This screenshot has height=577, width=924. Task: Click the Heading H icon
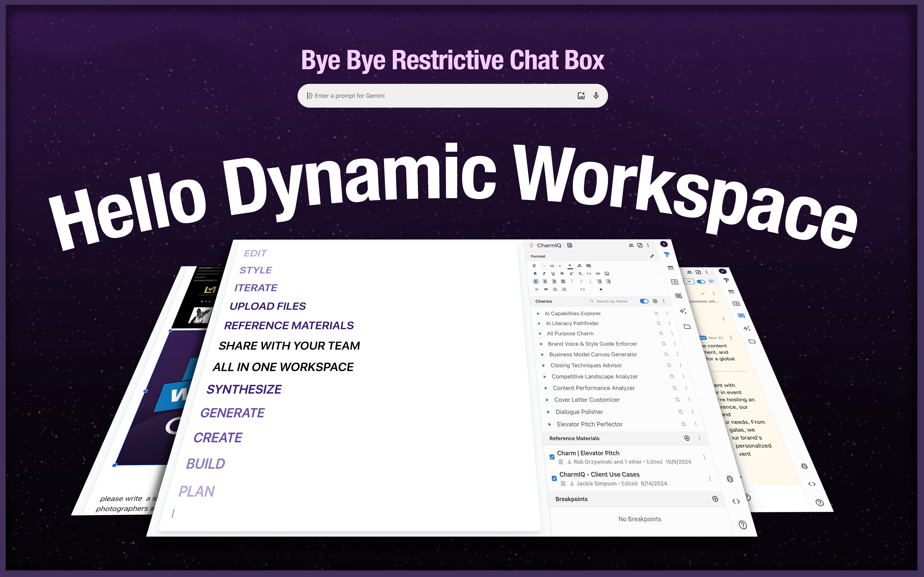coord(537,290)
